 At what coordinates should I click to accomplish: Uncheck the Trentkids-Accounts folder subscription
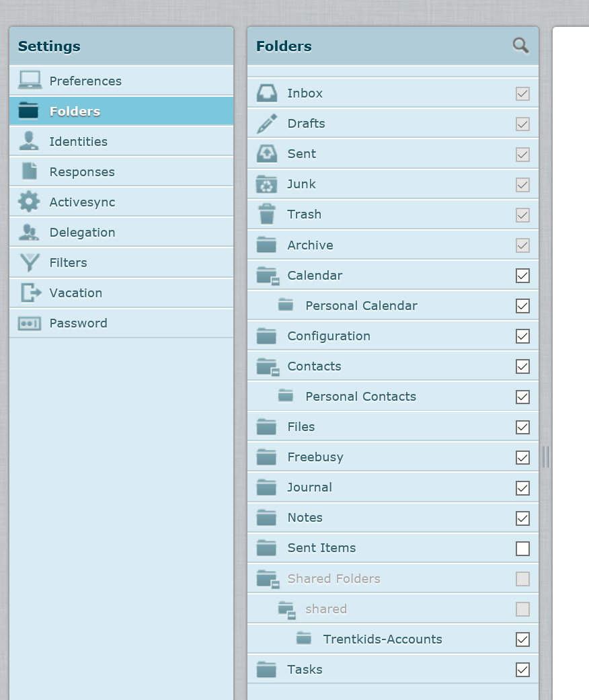click(522, 639)
